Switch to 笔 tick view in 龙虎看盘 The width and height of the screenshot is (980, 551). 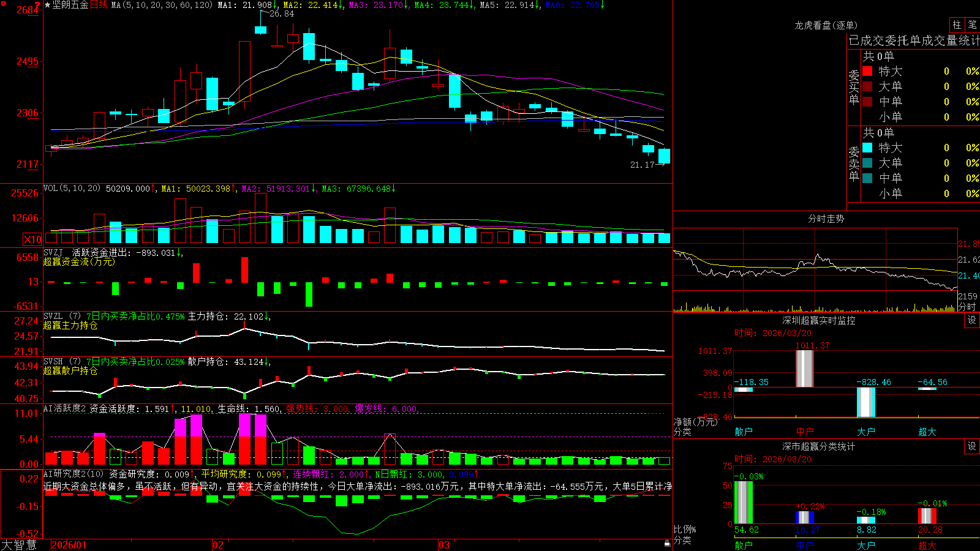point(972,24)
